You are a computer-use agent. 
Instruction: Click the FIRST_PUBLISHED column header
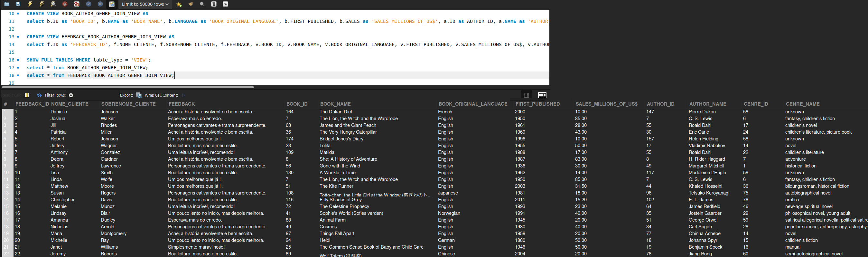pos(537,104)
